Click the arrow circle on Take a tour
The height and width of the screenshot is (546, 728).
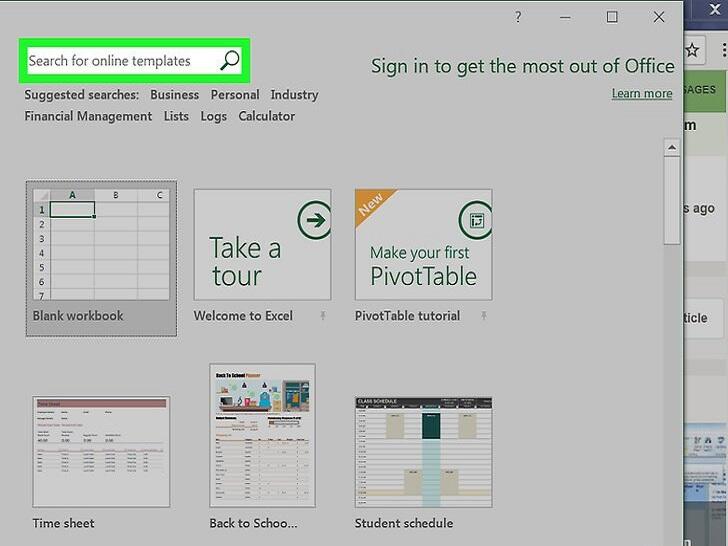[x=314, y=220]
